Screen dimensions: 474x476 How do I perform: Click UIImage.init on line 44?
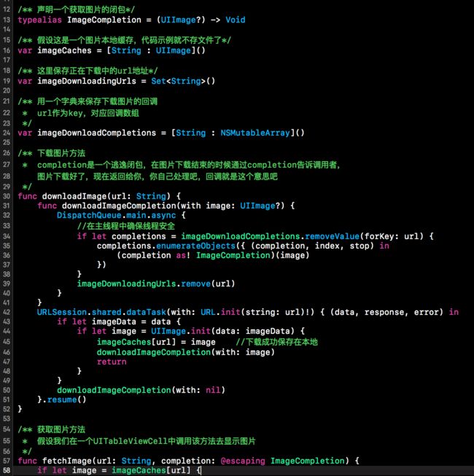coord(181,331)
